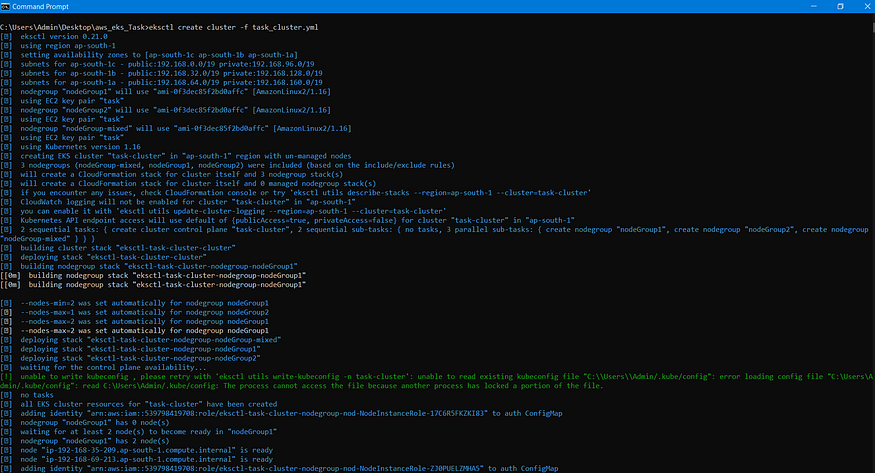Click the Command Prompt title bar icon

coord(6,6)
